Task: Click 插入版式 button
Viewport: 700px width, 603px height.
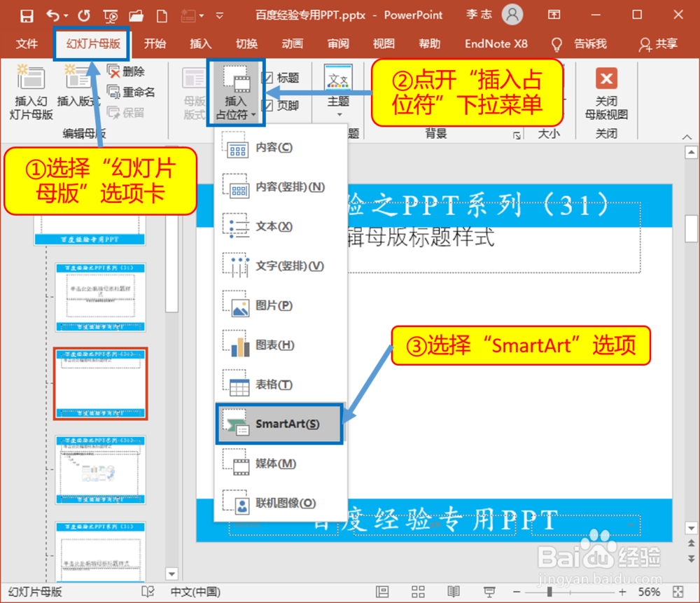Action: coord(79,87)
